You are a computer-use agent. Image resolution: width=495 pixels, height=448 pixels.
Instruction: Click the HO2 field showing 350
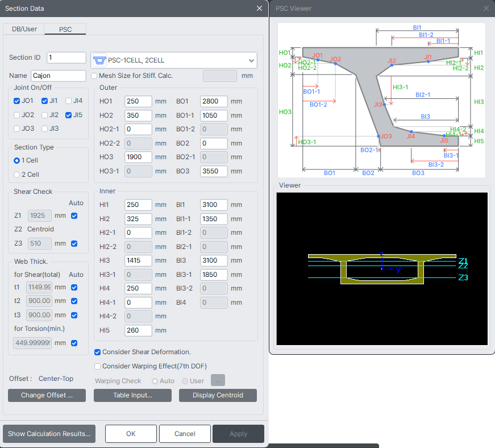click(x=138, y=115)
